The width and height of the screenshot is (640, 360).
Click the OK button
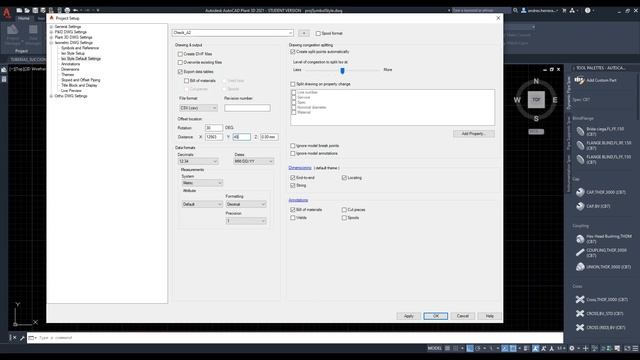pyautogui.click(x=436, y=316)
